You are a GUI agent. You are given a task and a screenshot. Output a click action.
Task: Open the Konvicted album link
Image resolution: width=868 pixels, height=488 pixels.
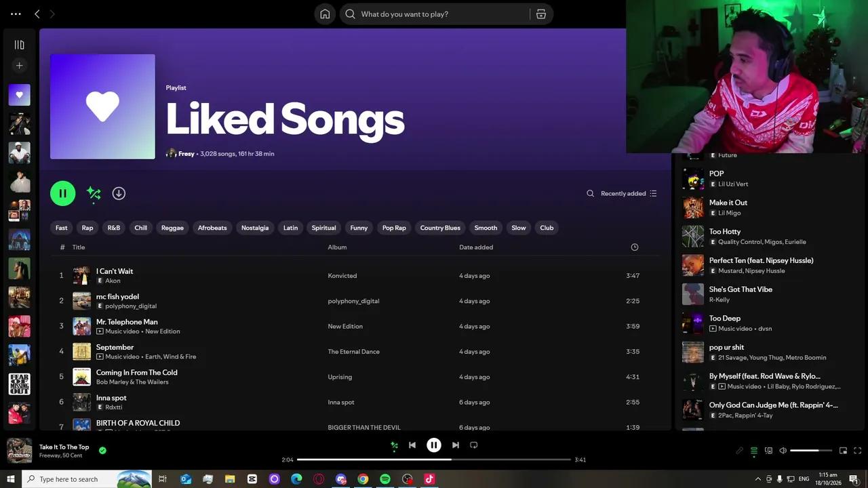(x=342, y=276)
